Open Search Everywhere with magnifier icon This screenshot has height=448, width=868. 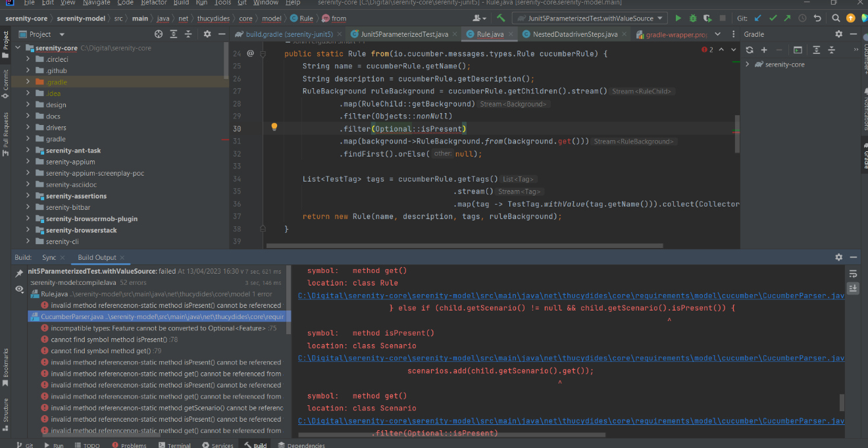click(x=835, y=18)
